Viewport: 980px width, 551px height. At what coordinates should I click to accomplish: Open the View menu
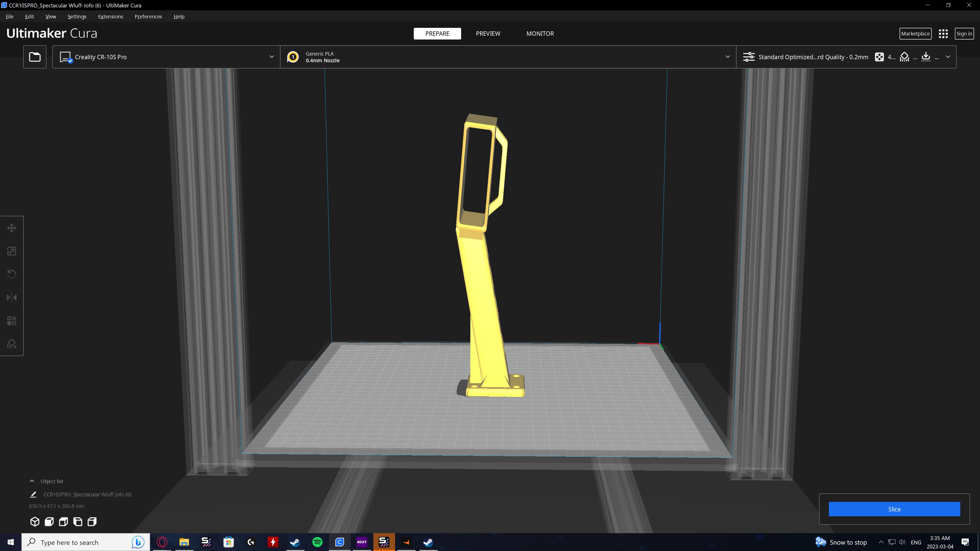[51, 17]
